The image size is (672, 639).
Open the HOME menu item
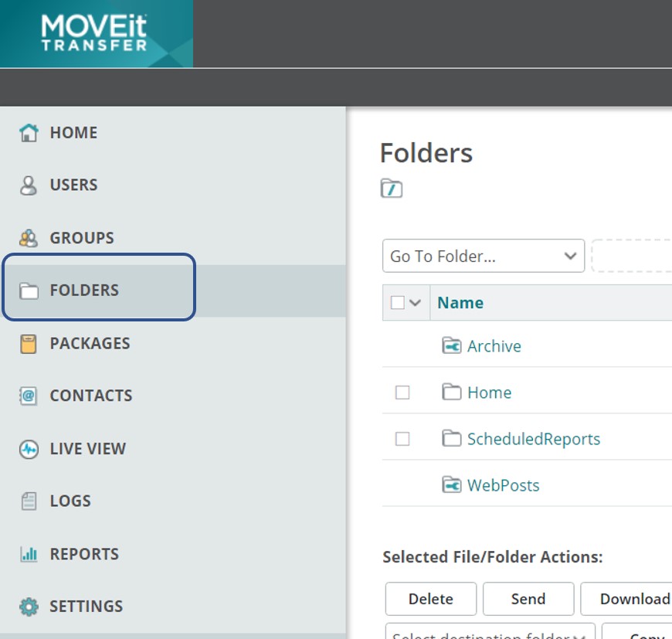73,133
